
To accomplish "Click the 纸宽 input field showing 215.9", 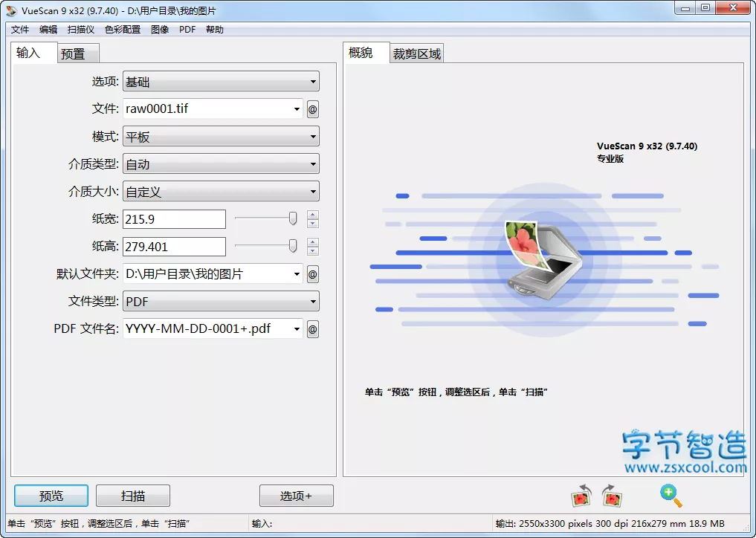I will tap(174, 219).
